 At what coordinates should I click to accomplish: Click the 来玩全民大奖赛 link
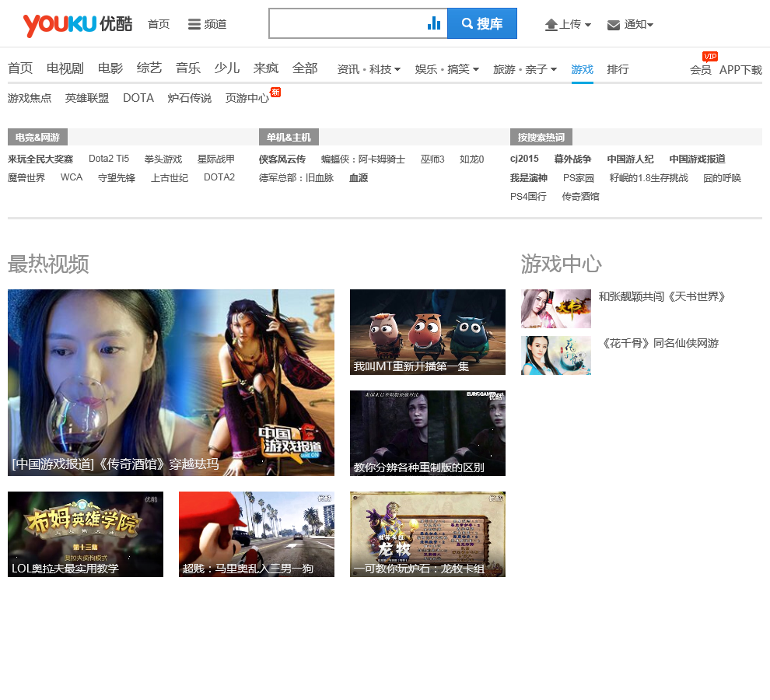(40, 159)
